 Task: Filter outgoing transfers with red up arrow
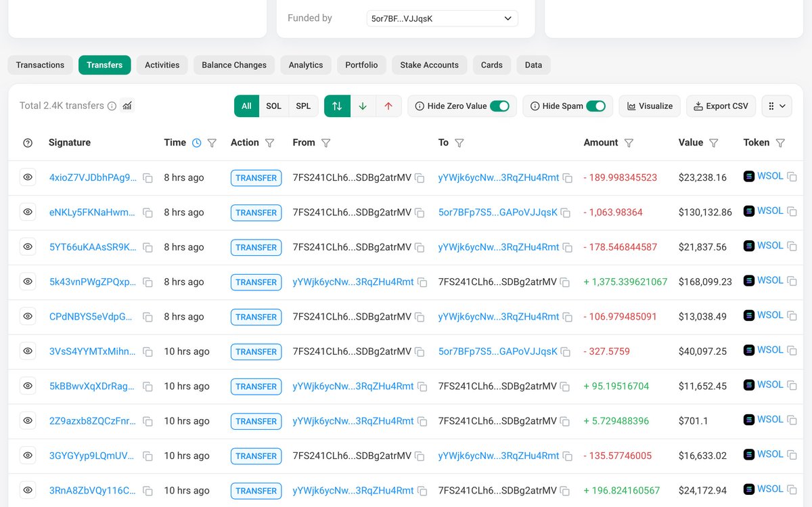(x=388, y=106)
